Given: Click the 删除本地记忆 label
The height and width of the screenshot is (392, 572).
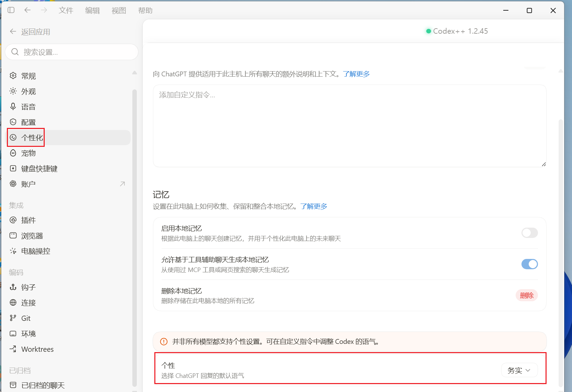Looking at the screenshot, I should pyautogui.click(x=181, y=291).
